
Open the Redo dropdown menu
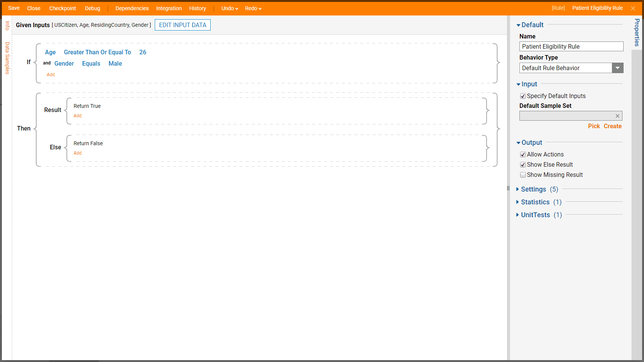click(x=253, y=8)
